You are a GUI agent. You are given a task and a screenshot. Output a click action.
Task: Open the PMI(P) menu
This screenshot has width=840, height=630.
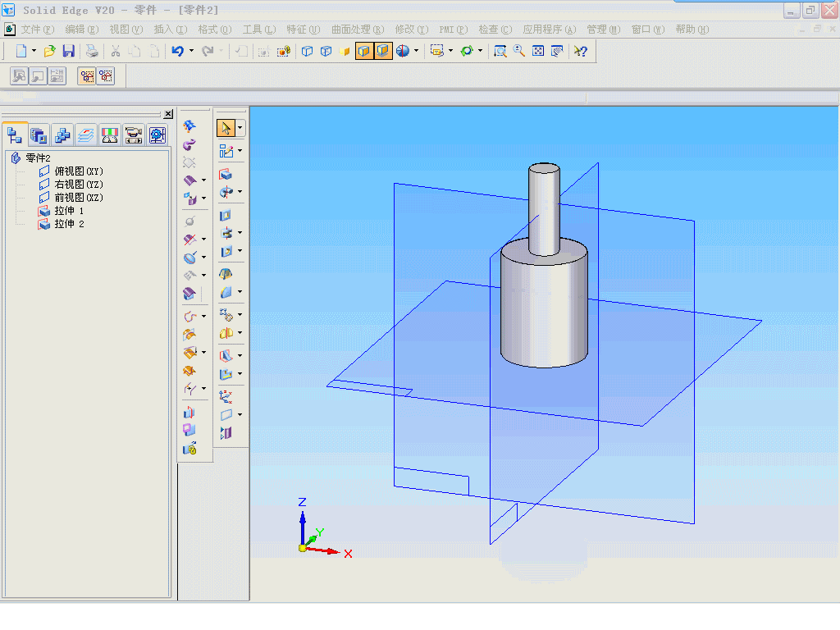pyautogui.click(x=453, y=30)
